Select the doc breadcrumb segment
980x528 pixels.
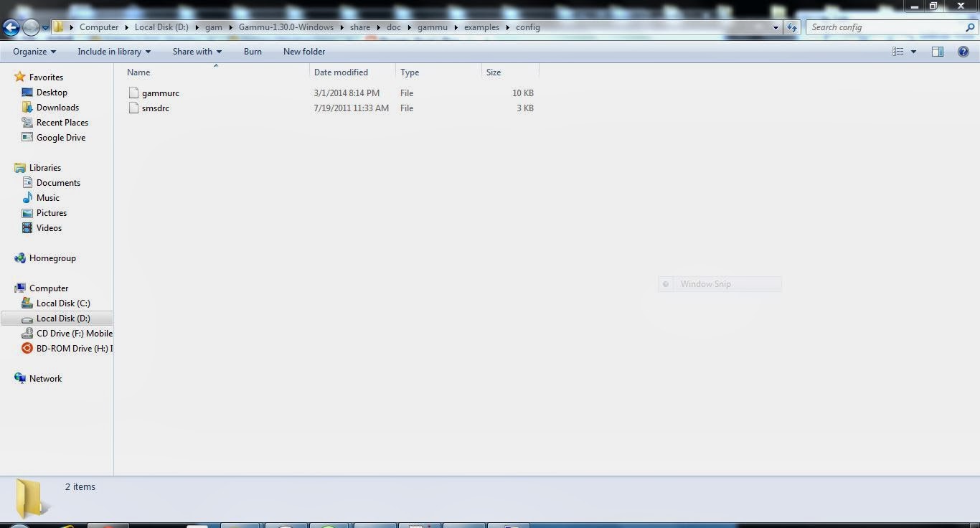pos(394,27)
